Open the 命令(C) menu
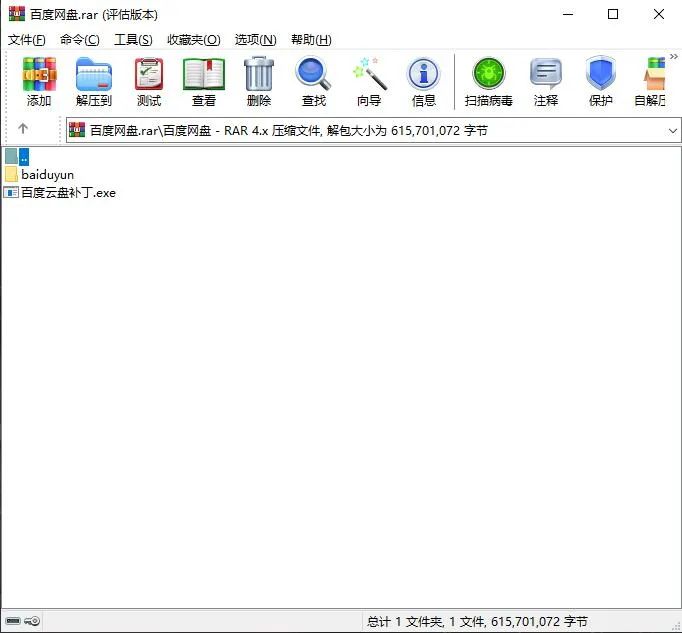Screen dimensions: 682x633 tap(80, 40)
